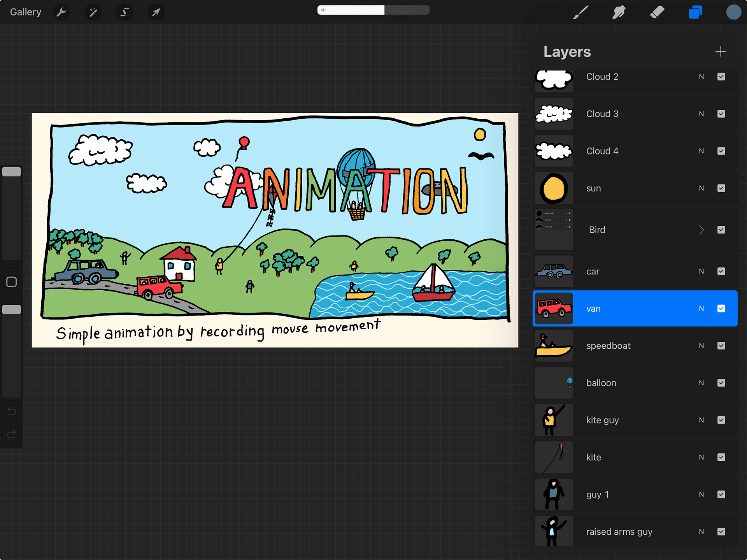This screenshot has height=560, width=747.
Task: Open blend mode N on car layer
Action: tap(701, 271)
